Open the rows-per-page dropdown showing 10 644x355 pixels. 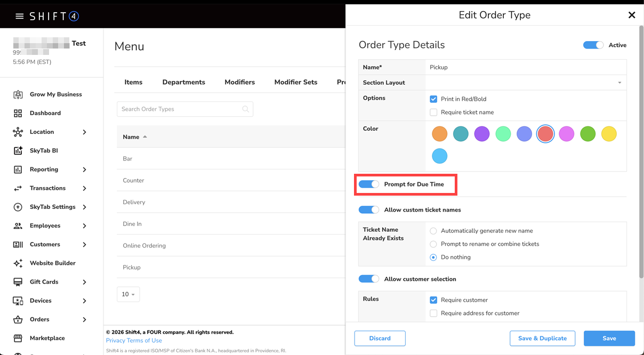point(128,294)
